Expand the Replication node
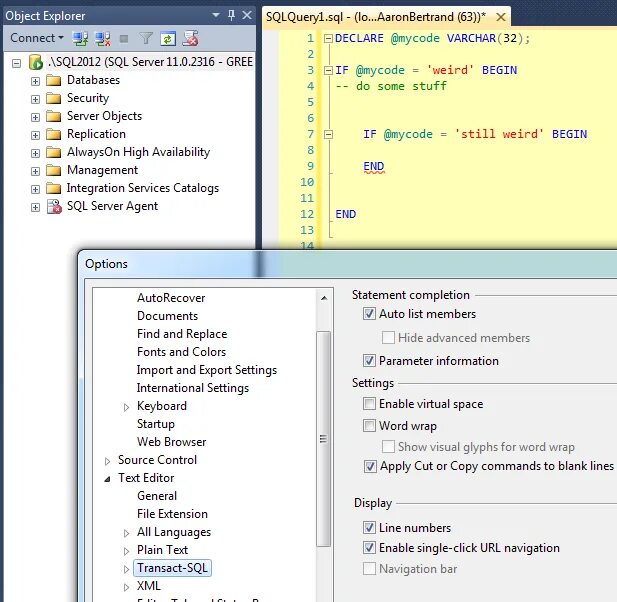 tap(35, 135)
